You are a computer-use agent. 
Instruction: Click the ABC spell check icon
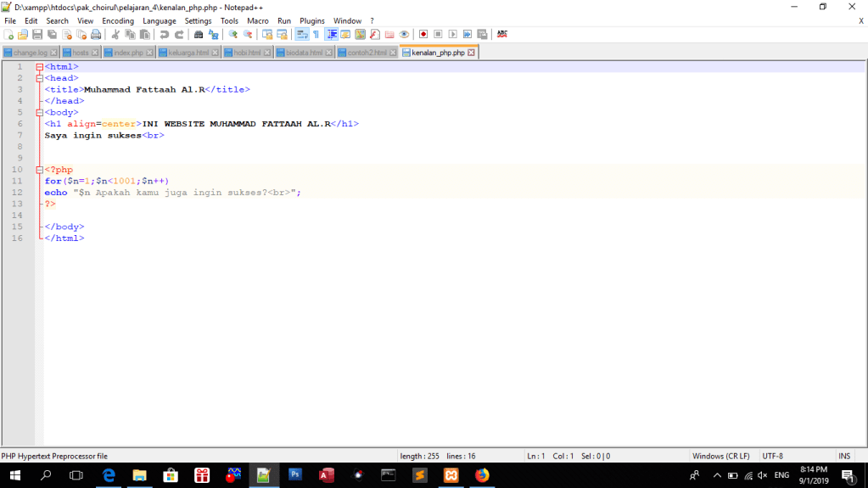click(501, 35)
